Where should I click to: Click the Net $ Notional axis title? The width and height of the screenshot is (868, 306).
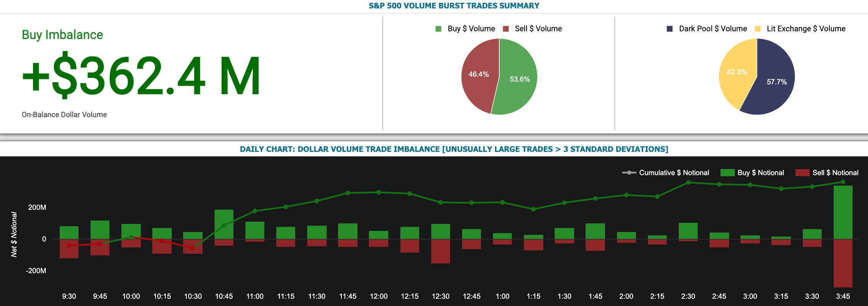[14, 234]
